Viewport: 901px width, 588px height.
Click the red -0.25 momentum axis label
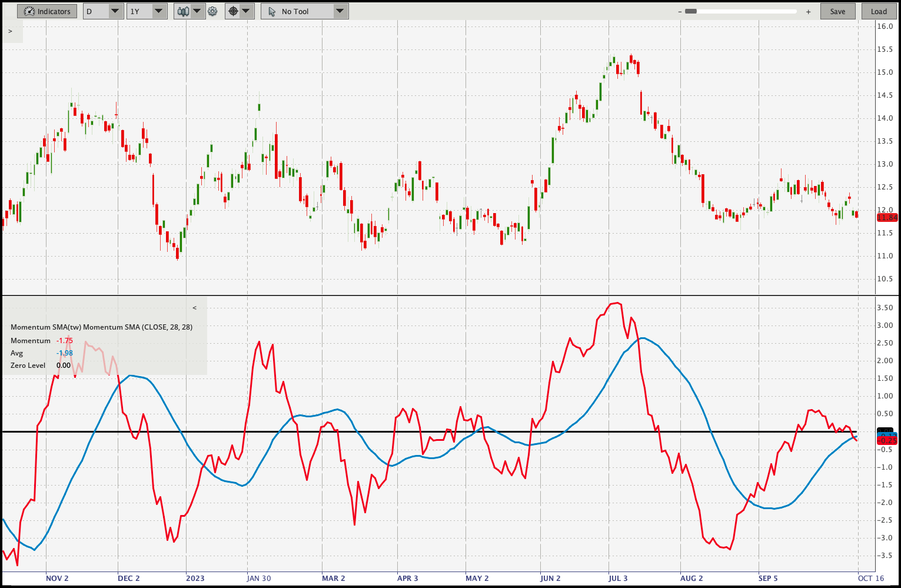[887, 440]
